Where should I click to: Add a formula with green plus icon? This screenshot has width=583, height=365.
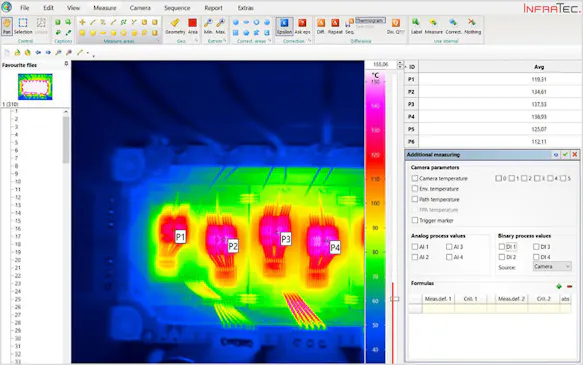[x=559, y=286]
